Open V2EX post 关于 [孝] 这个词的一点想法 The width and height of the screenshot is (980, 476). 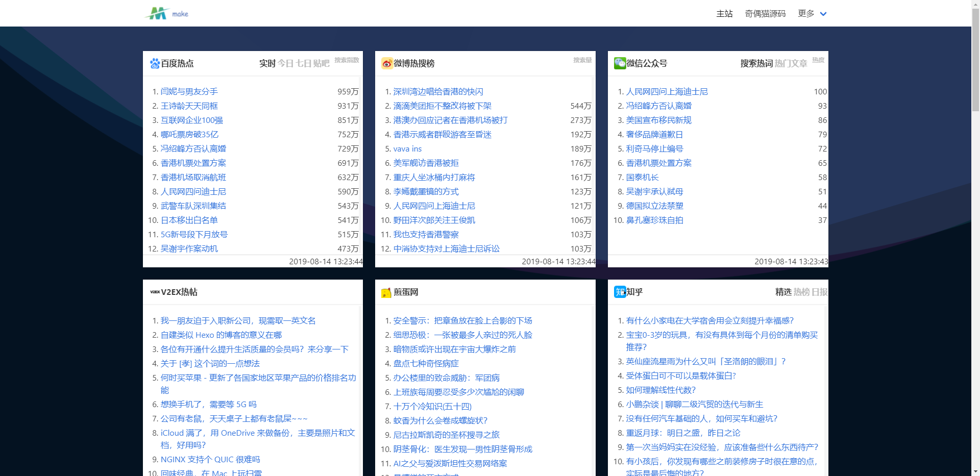210,363
